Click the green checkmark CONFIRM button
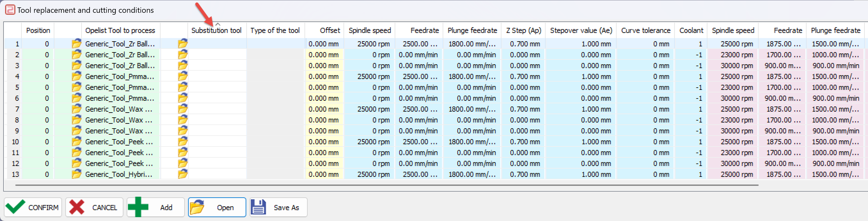Image resolution: width=868 pixels, height=221 pixels. pos(33,207)
